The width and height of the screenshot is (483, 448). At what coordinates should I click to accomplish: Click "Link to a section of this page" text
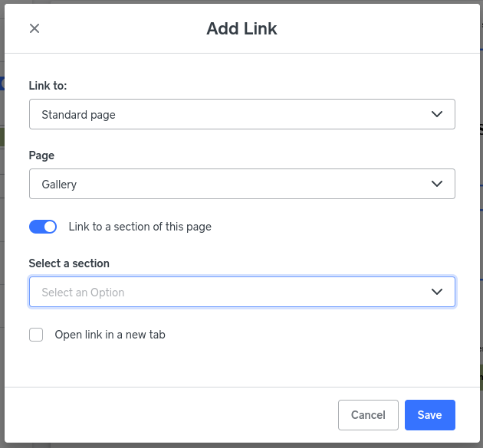pos(140,227)
